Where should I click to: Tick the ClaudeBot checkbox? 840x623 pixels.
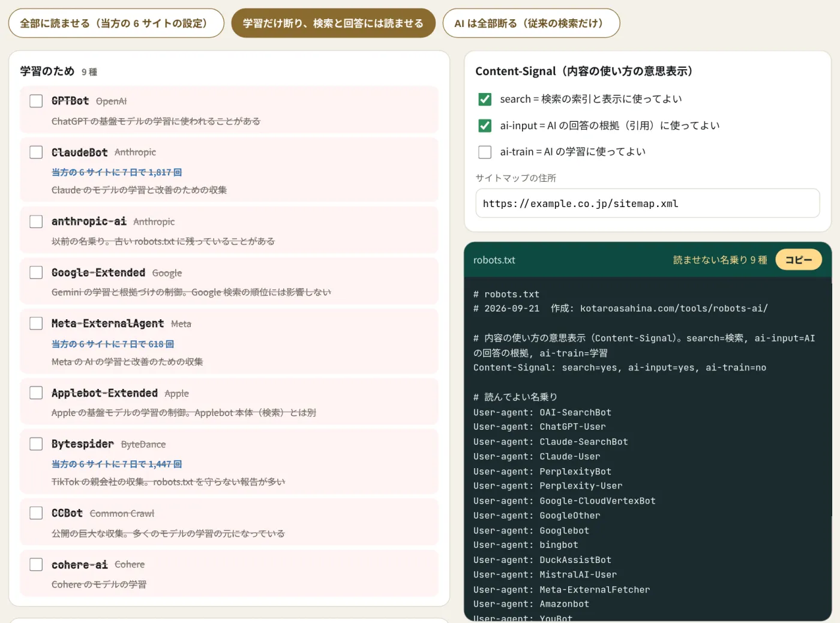36,152
